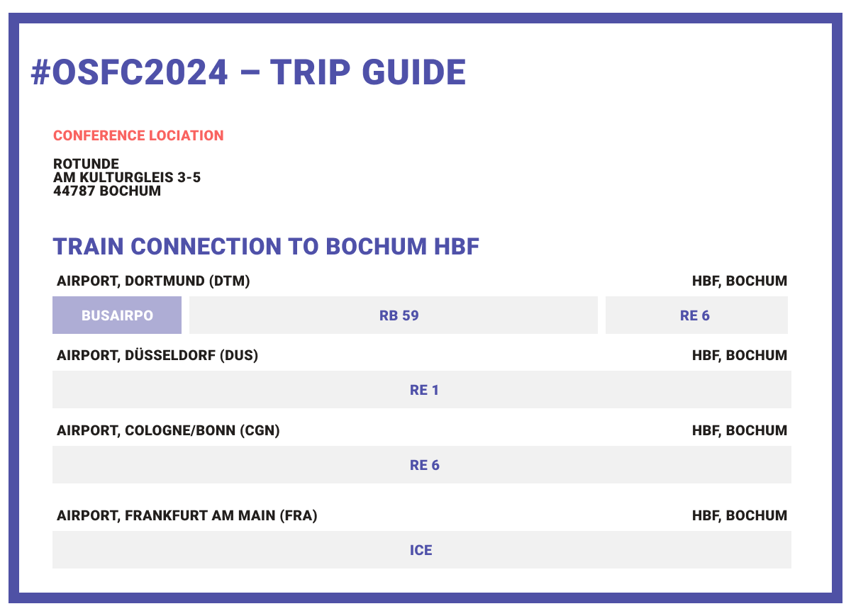
Task: Click the RE 6 segment after RB 59
Action: click(x=695, y=315)
